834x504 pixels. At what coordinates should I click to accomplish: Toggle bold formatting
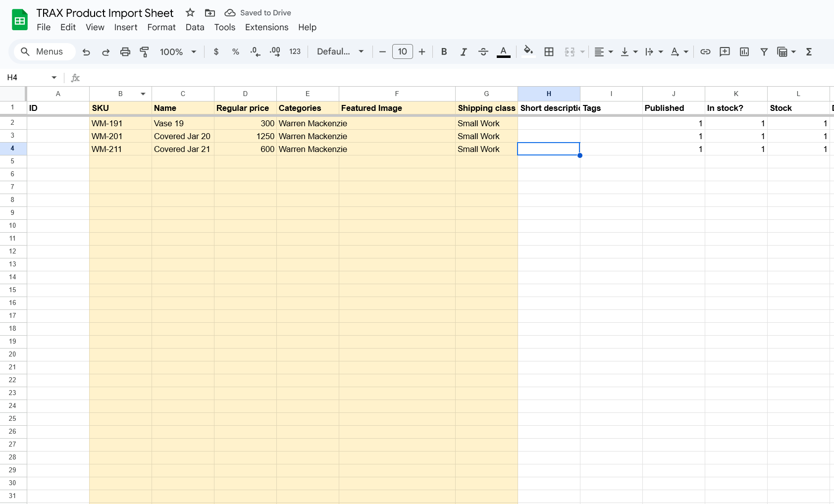tap(444, 52)
